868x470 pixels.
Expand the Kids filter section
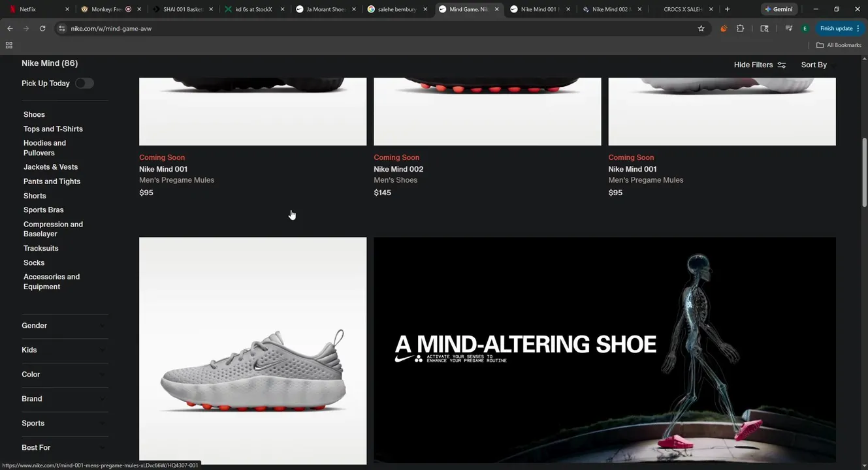point(64,350)
